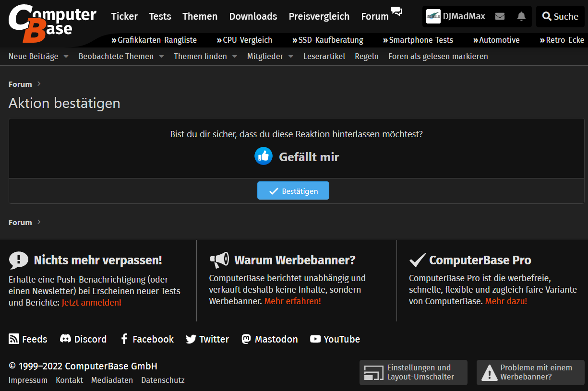
Task: Click the Nichts mehr verpassen! heading
Action: point(98,261)
